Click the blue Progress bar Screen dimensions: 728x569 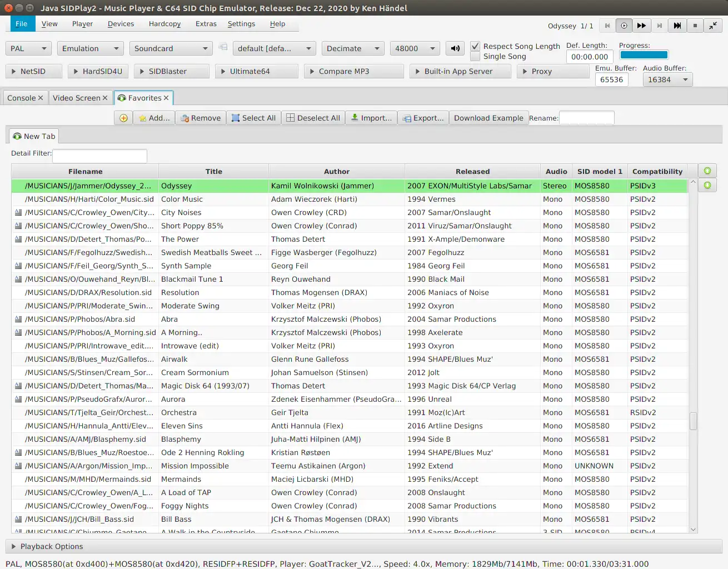(x=644, y=54)
